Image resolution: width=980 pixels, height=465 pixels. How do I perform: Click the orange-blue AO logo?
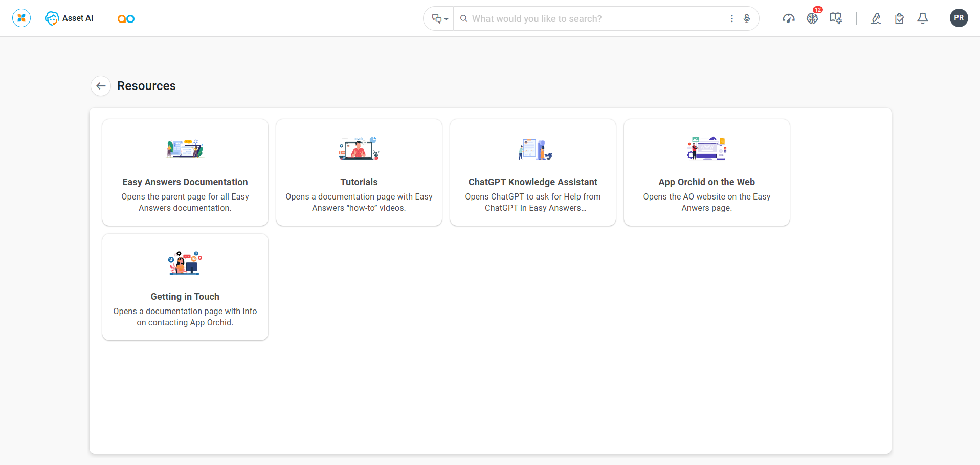click(126, 19)
